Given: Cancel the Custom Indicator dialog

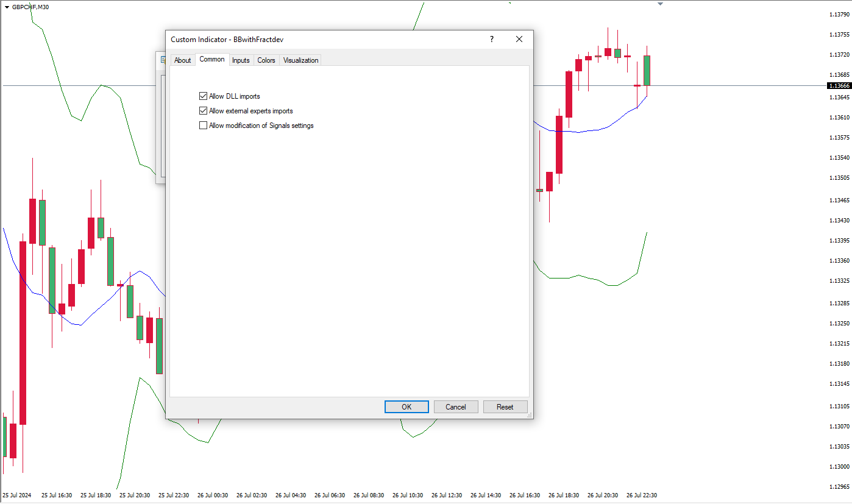Looking at the screenshot, I should 456,407.
